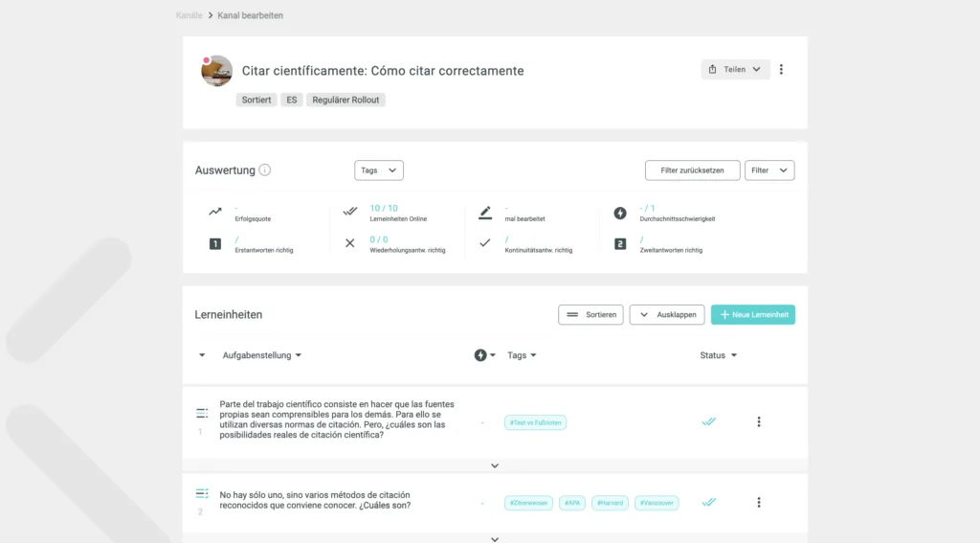Open the Tags dropdown in Auswertung
This screenshot has width=980, height=543.
coord(379,170)
